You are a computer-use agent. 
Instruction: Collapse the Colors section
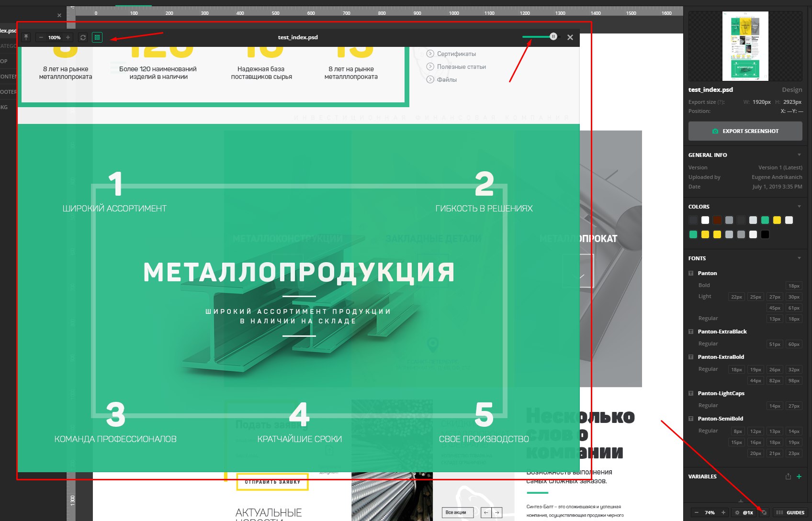799,206
